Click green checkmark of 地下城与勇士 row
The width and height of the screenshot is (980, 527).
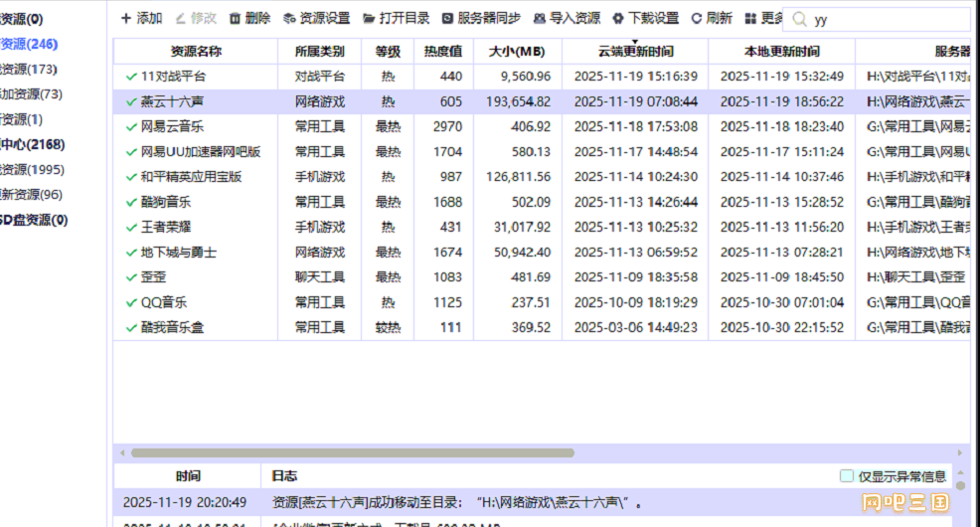click(x=130, y=252)
